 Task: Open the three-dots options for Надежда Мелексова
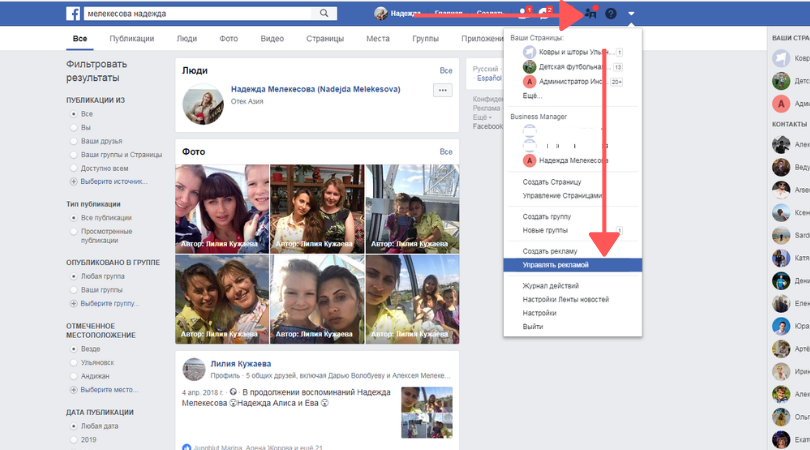[443, 90]
